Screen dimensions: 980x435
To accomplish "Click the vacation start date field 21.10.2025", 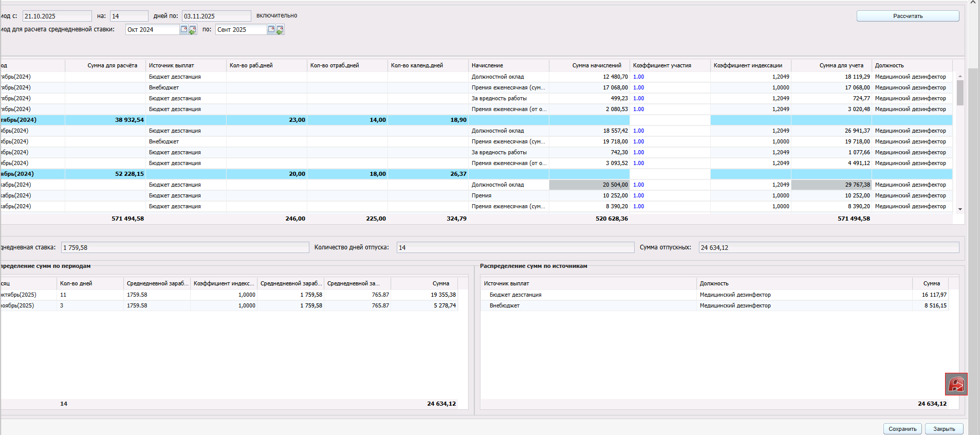I will pos(57,16).
